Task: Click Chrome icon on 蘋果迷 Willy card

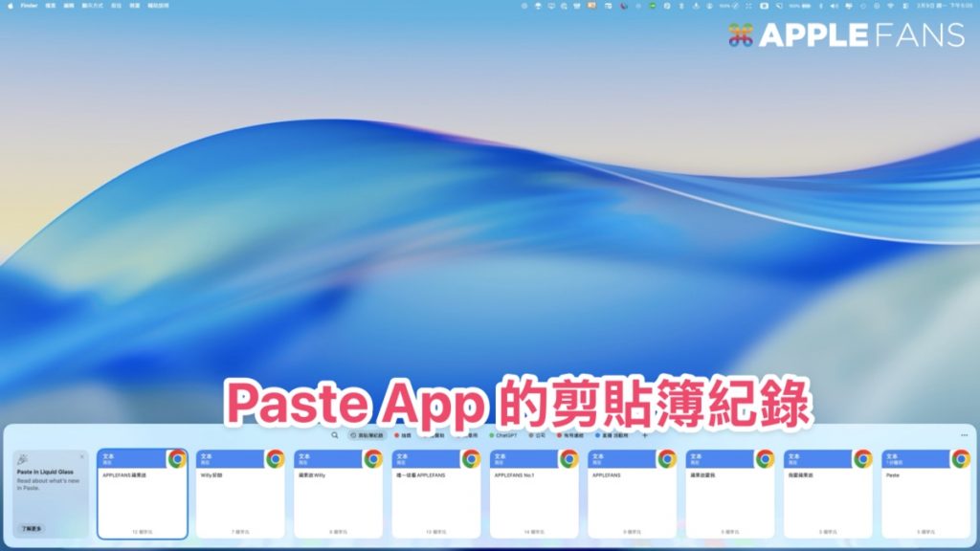Action: (x=373, y=459)
